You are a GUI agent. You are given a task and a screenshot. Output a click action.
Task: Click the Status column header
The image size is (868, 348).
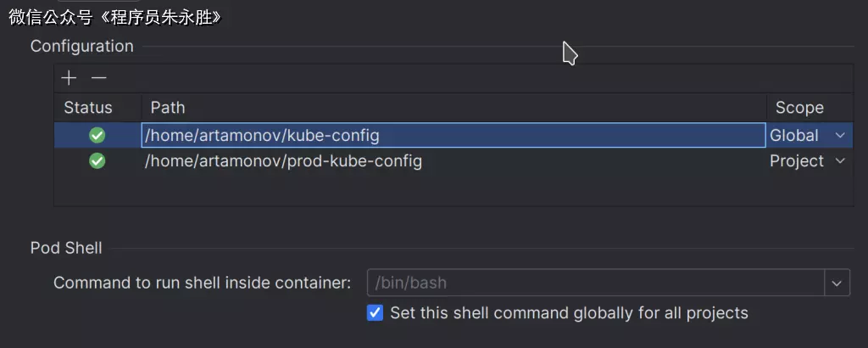click(x=88, y=108)
